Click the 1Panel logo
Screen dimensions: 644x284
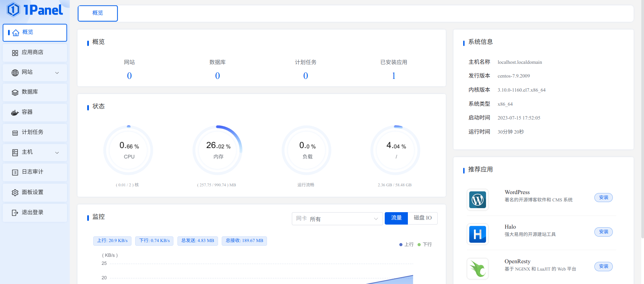tap(35, 10)
